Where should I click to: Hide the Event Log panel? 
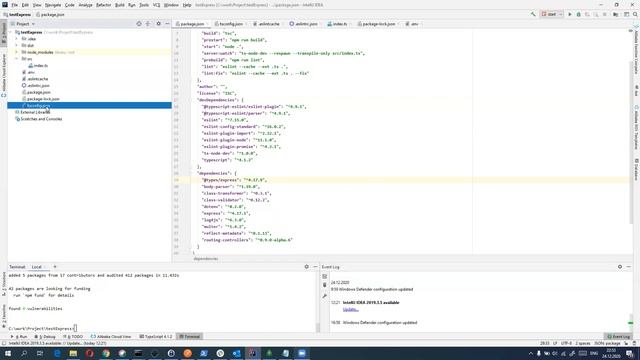[x=629, y=267]
